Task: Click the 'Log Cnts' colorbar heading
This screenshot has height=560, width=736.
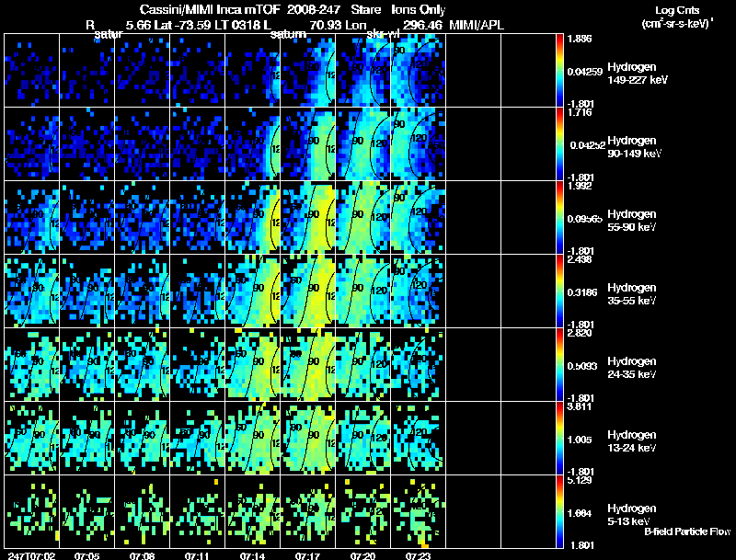Action: click(x=677, y=10)
